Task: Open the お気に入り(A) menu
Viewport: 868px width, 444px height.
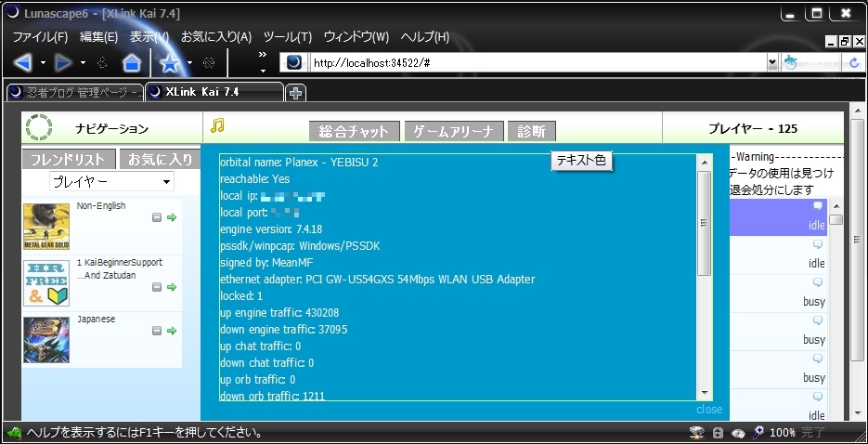Action: [216, 37]
